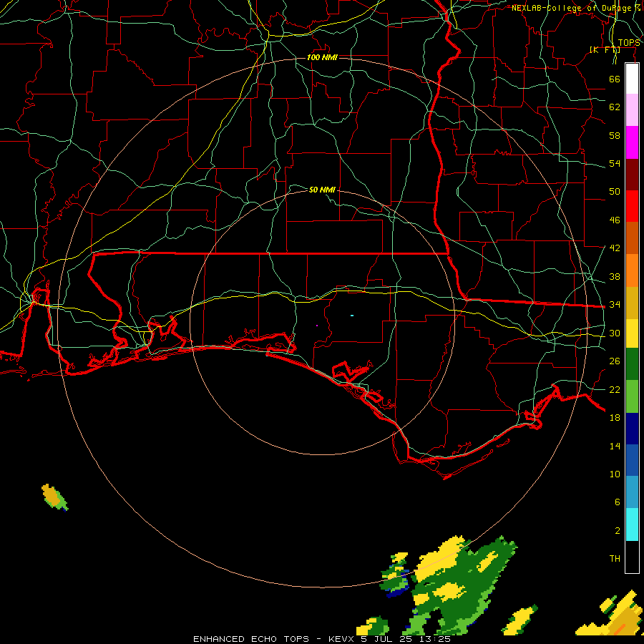Click the legend value 22

[615, 389]
